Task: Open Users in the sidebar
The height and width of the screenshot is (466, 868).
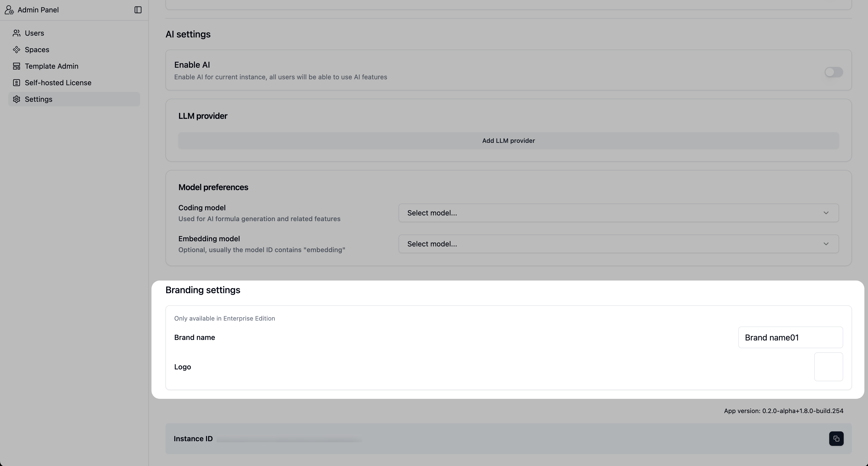Action: 34,33
